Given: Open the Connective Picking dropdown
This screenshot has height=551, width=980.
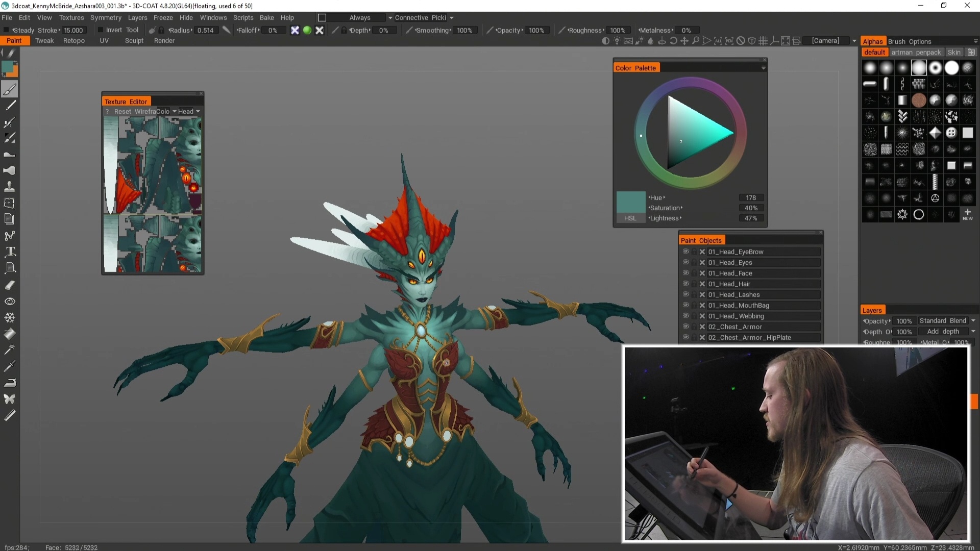Looking at the screenshot, I should pos(452,18).
